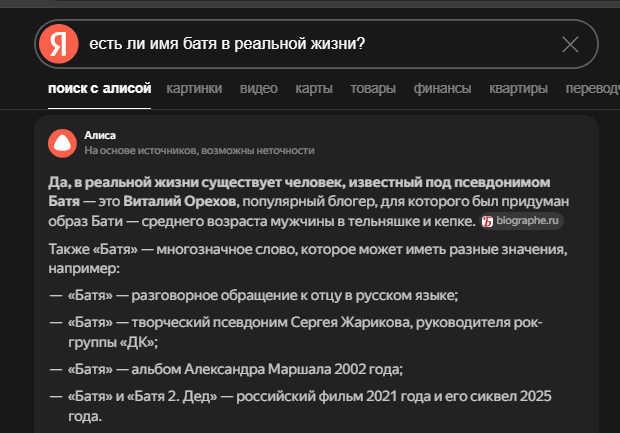This screenshot has height=433, width=620.
Task: Click the Алиса name label
Action: click(x=100, y=135)
